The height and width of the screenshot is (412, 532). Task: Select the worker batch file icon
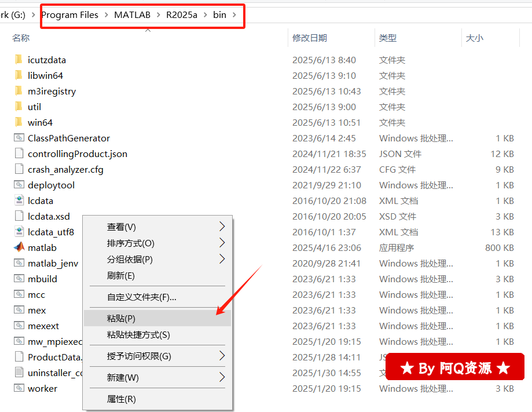click(19, 388)
